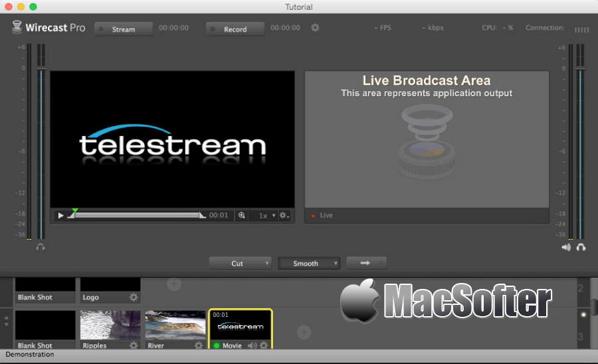Click the preview scrubber bar
This screenshot has height=364, width=598.
coord(136,215)
